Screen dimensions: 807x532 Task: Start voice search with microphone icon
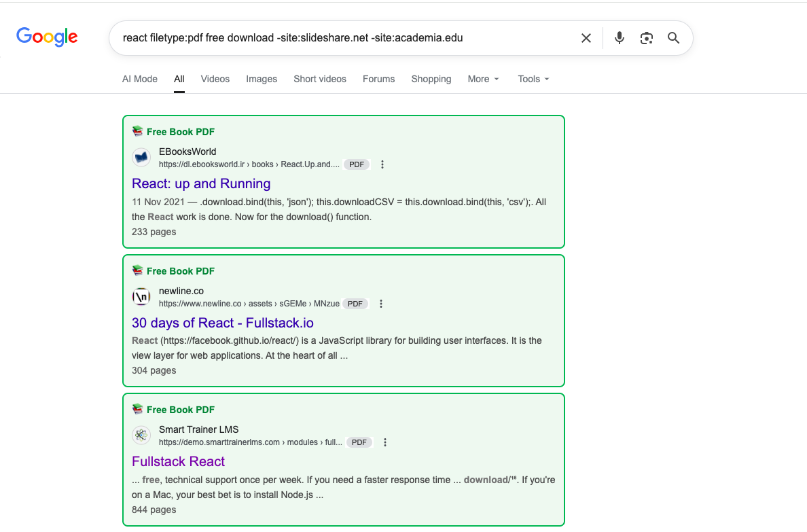point(619,38)
